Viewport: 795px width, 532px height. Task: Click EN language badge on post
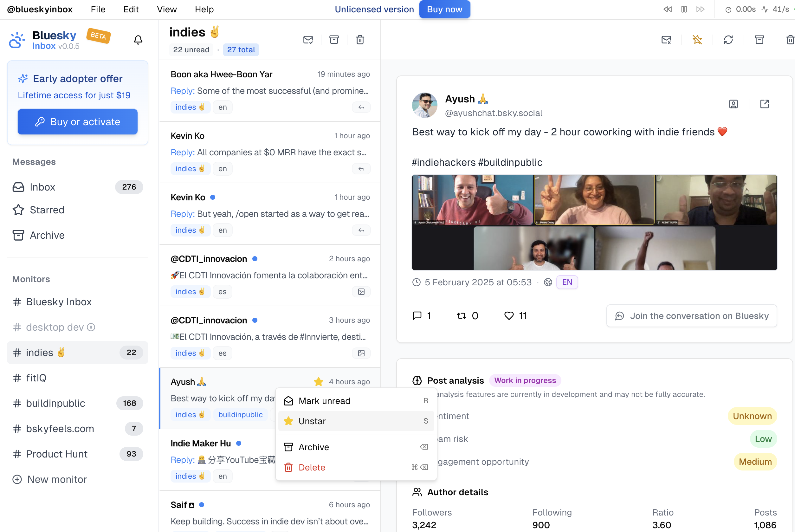[567, 282]
